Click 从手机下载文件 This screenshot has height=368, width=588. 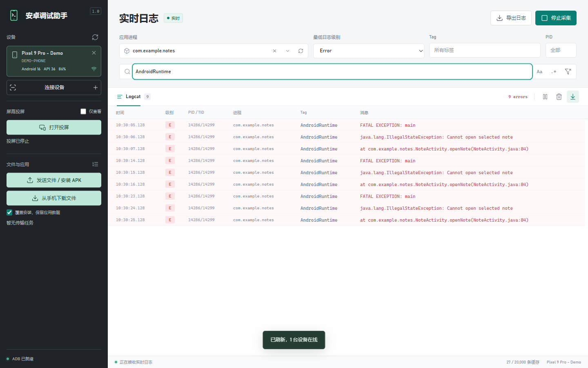pyautogui.click(x=54, y=198)
